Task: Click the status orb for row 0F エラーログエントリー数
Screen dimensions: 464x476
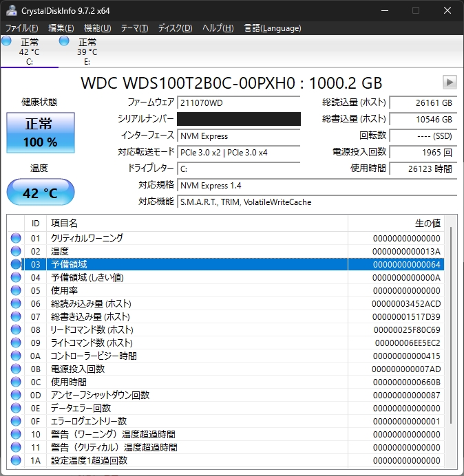Action: [16, 421]
